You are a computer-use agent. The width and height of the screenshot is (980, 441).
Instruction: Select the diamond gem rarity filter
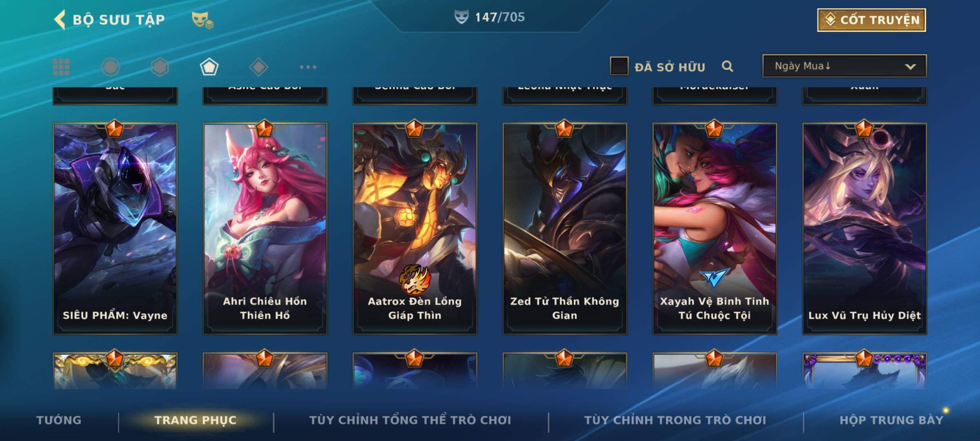point(258,67)
